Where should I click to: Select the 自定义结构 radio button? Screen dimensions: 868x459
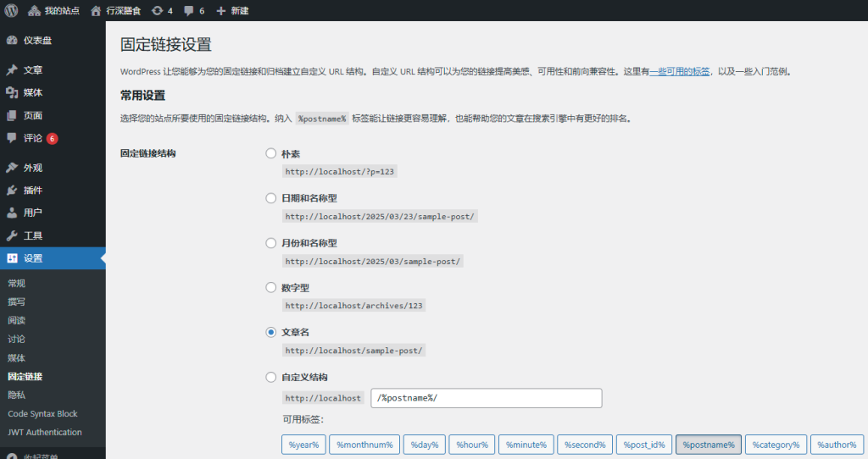pyautogui.click(x=270, y=377)
